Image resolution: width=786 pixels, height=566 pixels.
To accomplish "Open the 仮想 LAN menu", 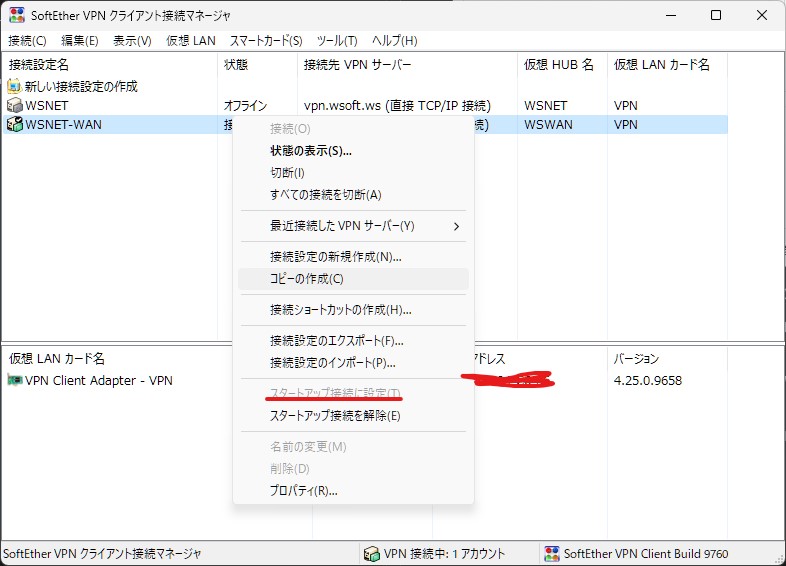I will pos(191,41).
